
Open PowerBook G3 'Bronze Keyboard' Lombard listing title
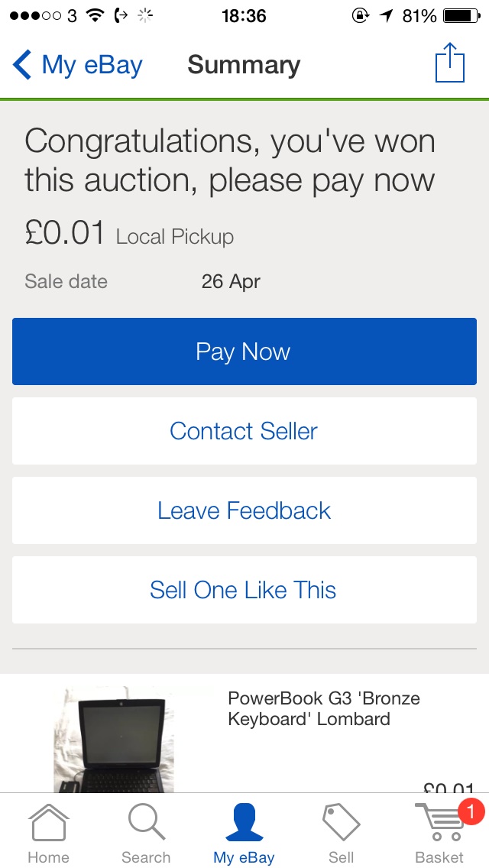click(324, 708)
